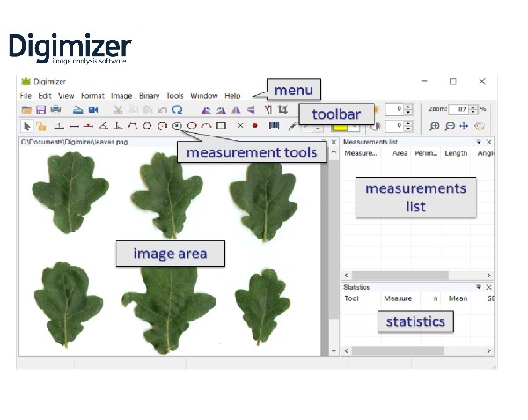This screenshot has height=420, width=528.
Task: Select the hand pan tool
Action: click(x=480, y=126)
